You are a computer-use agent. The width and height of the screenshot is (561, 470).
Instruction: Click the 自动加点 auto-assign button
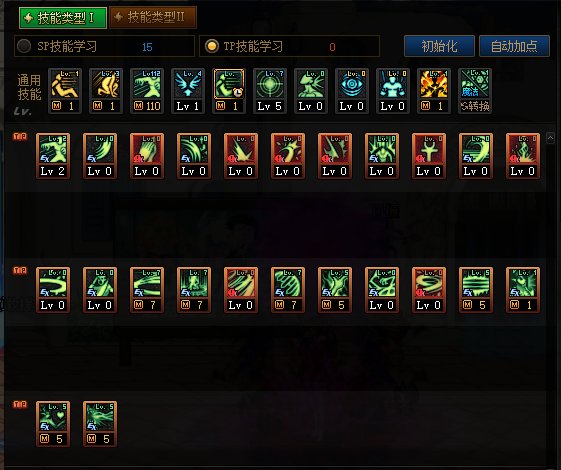click(514, 46)
